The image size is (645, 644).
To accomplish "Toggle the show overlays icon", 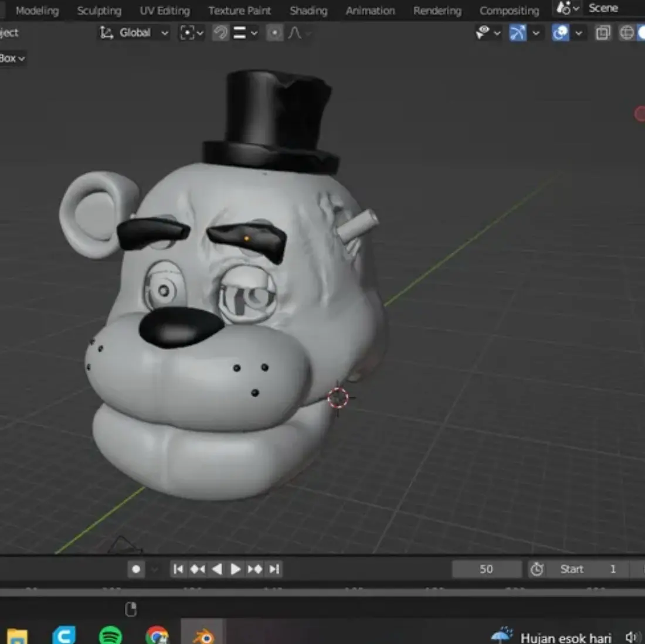I will pyautogui.click(x=560, y=33).
